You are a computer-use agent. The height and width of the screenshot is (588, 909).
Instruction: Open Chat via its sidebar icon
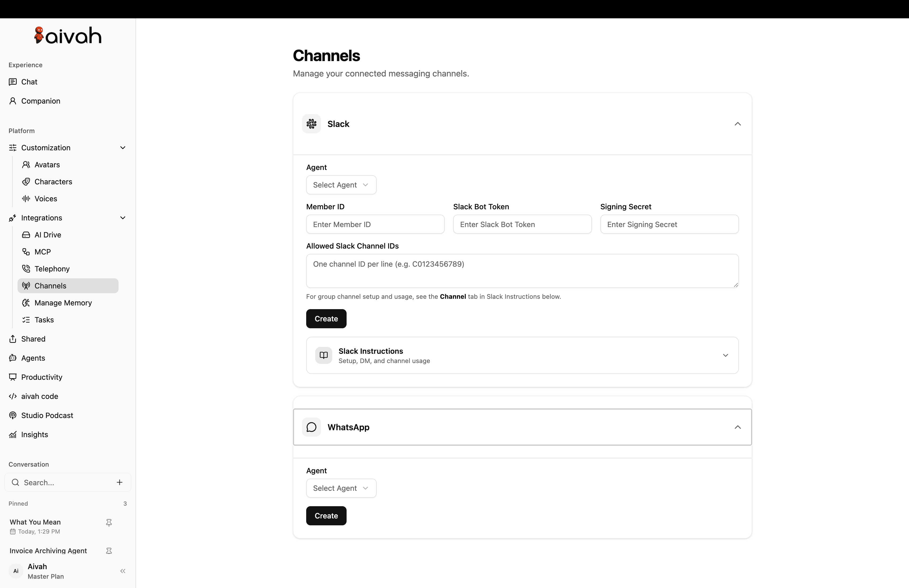tap(12, 82)
